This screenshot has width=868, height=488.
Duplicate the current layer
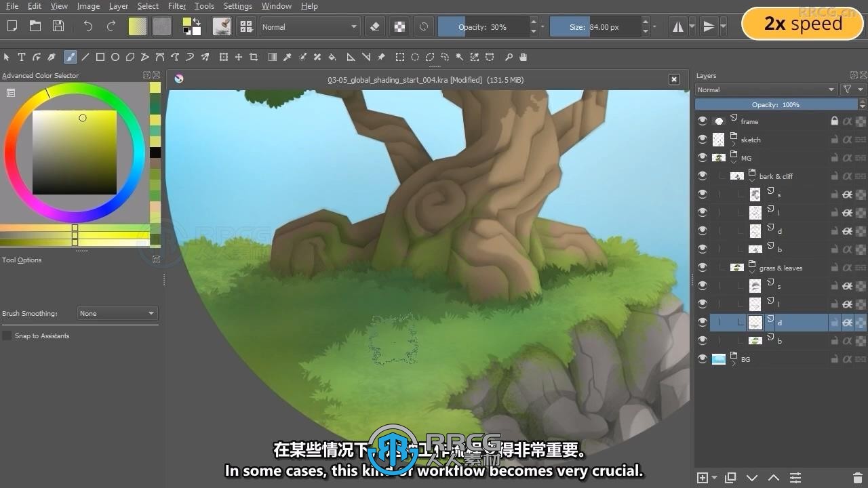[730, 478]
